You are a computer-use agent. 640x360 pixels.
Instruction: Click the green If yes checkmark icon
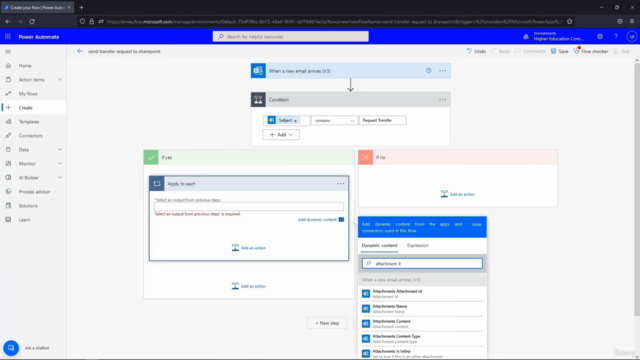click(151, 157)
